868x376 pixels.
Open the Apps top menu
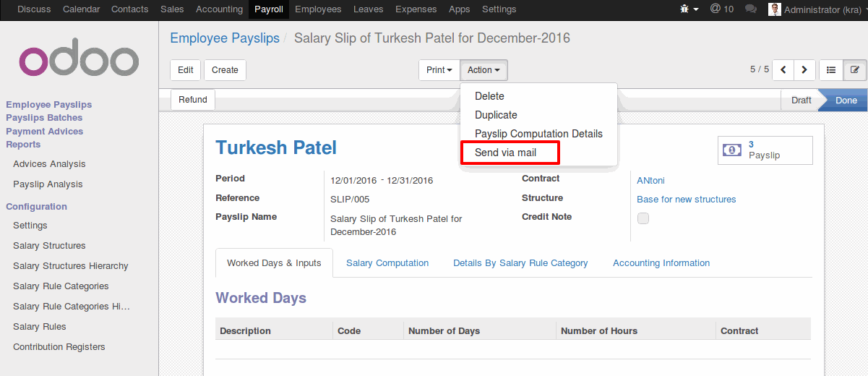click(x=459, y=9)
